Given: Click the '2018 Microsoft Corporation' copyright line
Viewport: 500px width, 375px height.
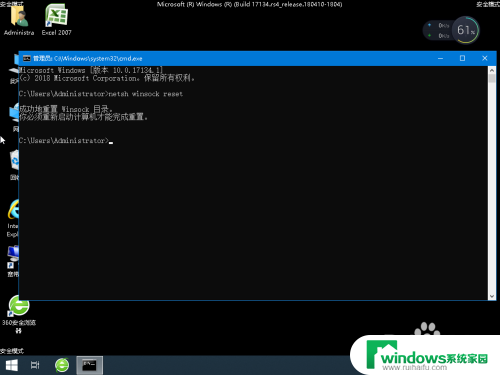Looking at the screenshot, I should pos(107,78).
